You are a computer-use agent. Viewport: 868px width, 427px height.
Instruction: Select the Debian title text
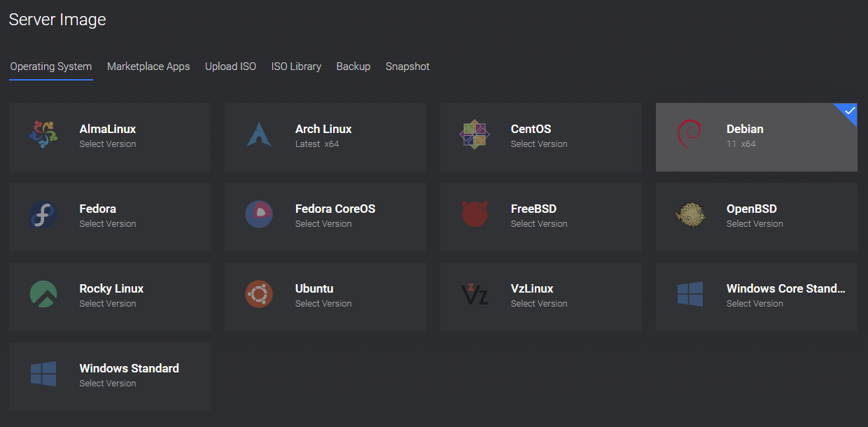[745, 129]
